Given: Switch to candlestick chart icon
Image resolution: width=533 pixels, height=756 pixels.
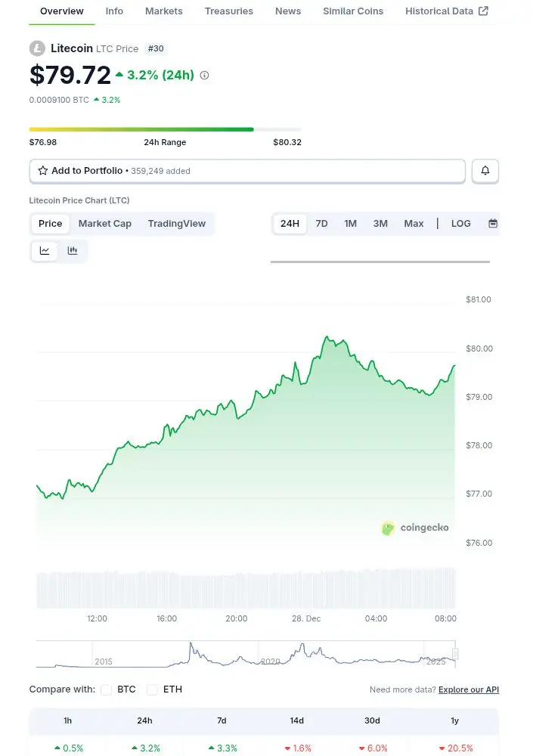Looking at the screenshot, I should tap(73, 251).
